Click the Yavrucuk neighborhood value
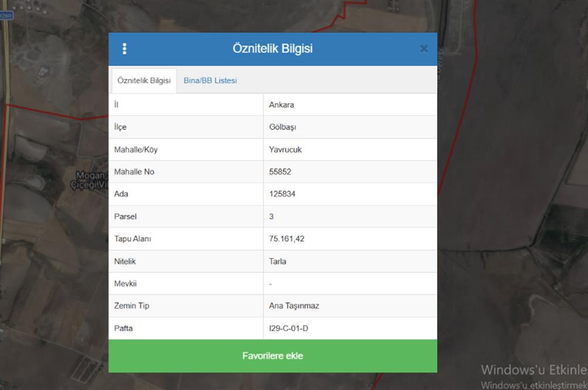The height and width of the screenshot is (390, 588). coord(285,149)
